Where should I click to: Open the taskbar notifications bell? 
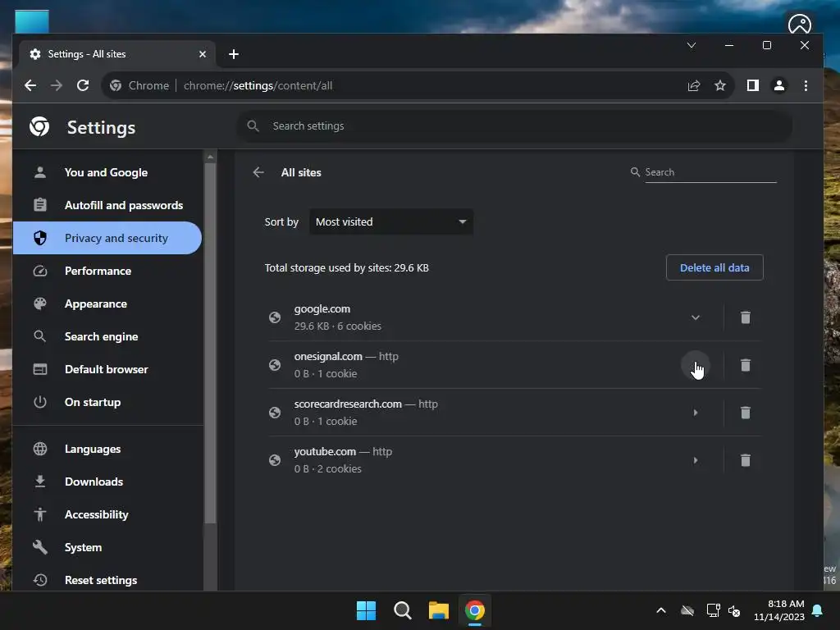click(x=818, y=610)
